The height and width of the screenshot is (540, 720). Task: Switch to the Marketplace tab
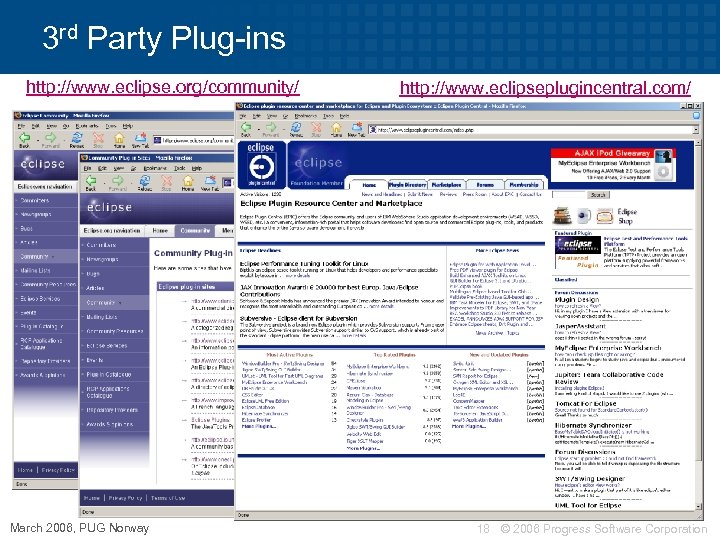(446, 185)
